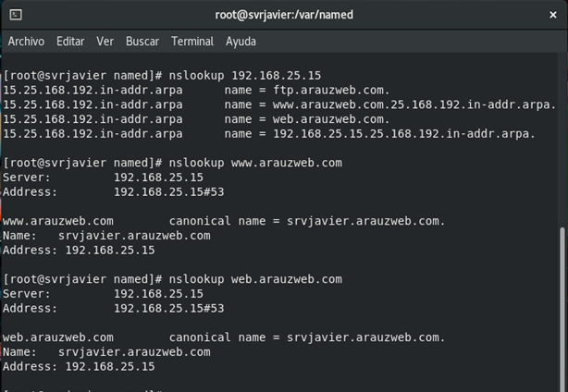Click the vertical scrollbar thumb of the terminal
568x392 pixels.
562,309
